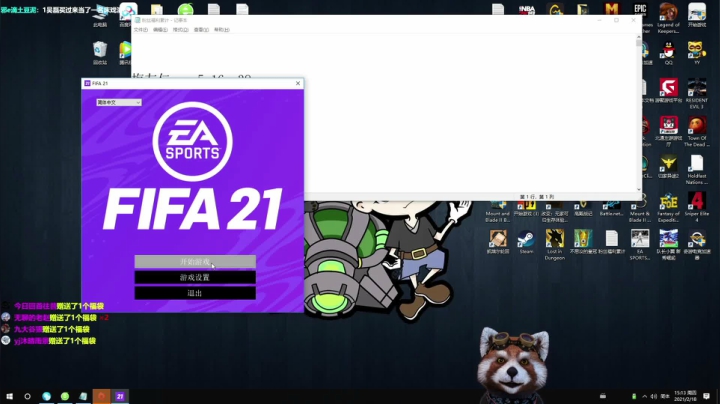720x404 pixels.
Task: Click the Notepad vertical scrollbar up arrow
Action: click(638, 37)
